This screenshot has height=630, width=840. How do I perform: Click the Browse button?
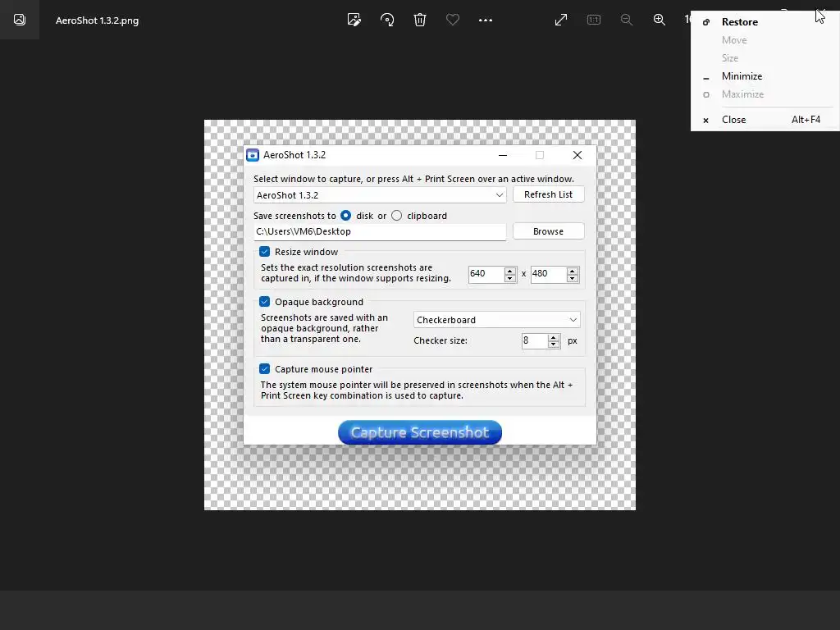click(548, 231)
